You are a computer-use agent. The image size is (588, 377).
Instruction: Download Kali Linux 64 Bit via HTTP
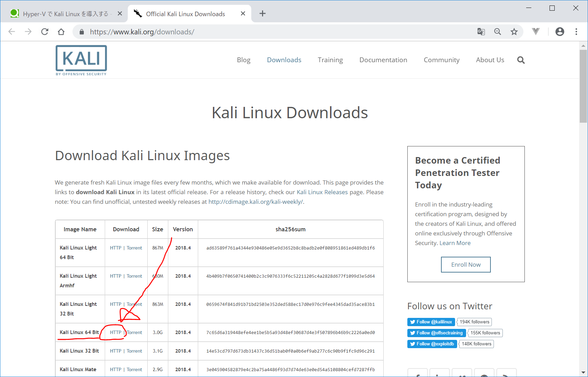(x=115, y=332)
